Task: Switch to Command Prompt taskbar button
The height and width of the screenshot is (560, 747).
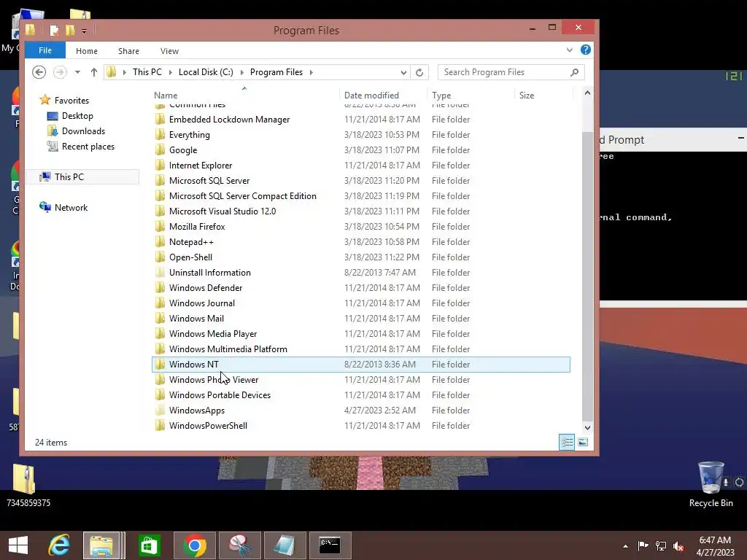Action: 330,545
